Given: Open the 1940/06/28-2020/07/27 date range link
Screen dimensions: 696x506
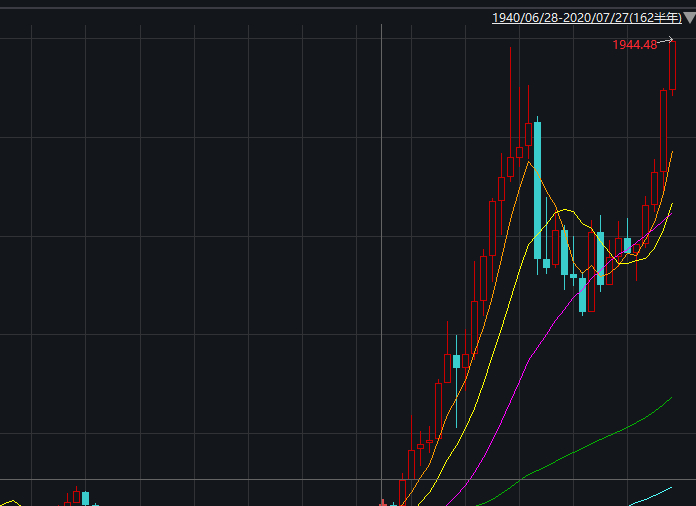Looking at the screenshot, I should coord(586,18).
